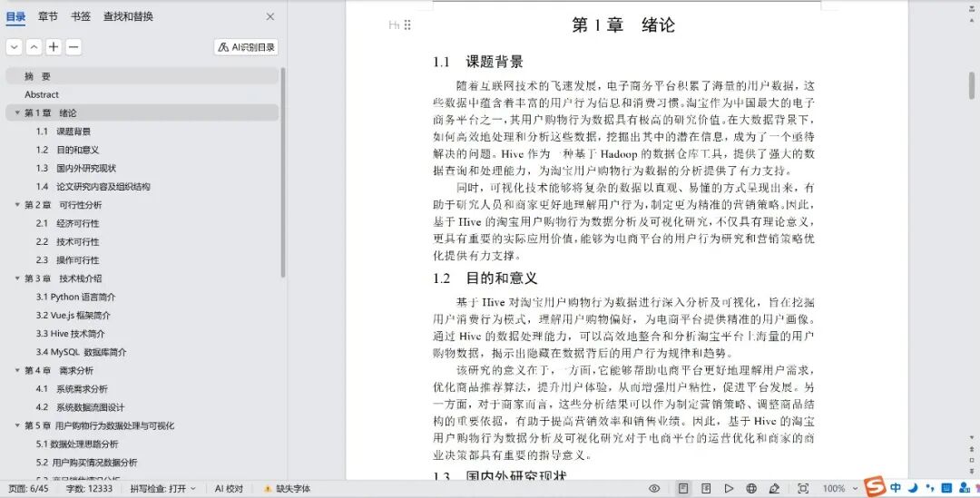Jump to 2.1 经济可行性
980x498 pixels.
[x=67, y=224]
